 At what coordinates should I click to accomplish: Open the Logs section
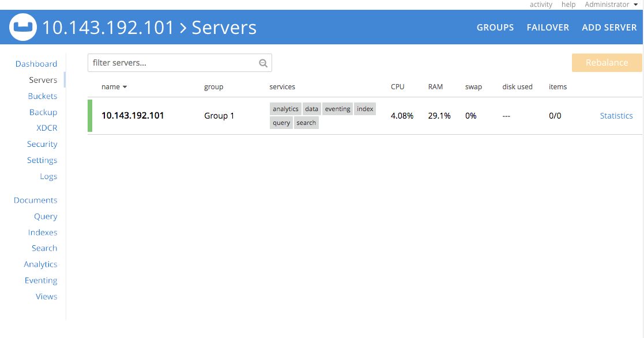click(48, 176)
